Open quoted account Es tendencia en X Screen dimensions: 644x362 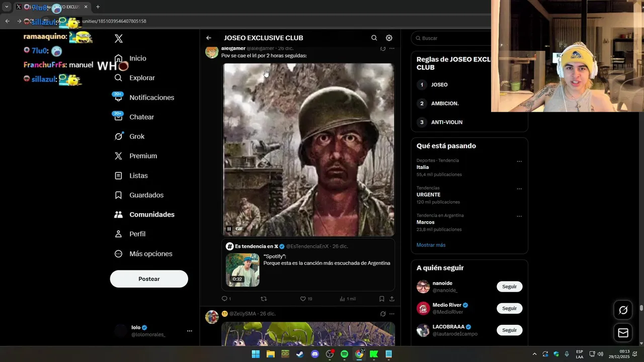click(x=257, y=246)
